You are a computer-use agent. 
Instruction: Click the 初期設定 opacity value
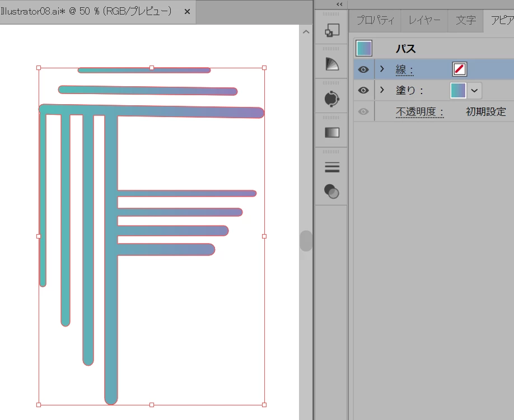486,112
